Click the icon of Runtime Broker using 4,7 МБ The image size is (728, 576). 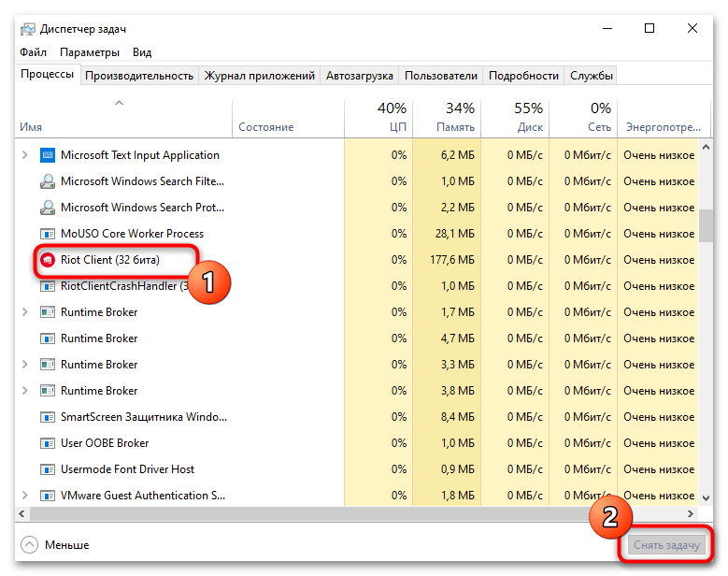(48, 338)
